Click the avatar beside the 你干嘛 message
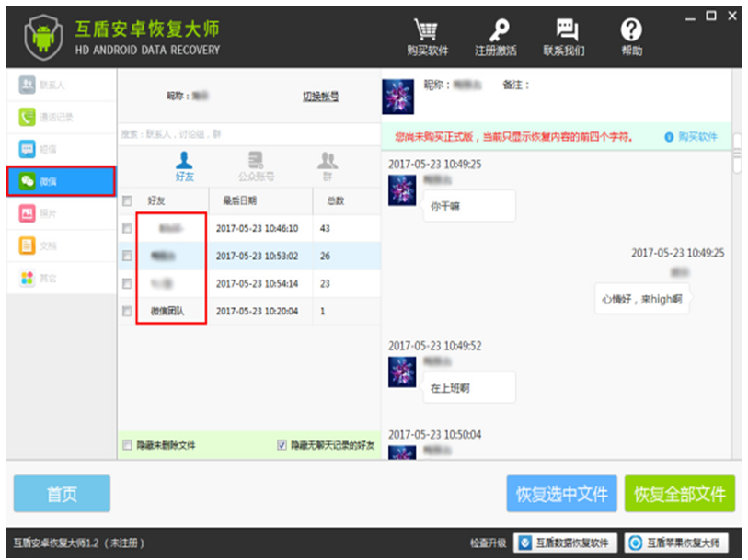 point(402,190)
